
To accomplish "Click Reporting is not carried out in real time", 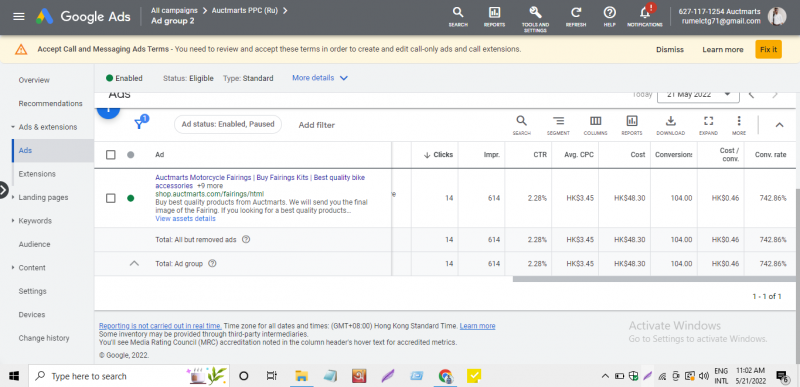I will pos(160,326).
